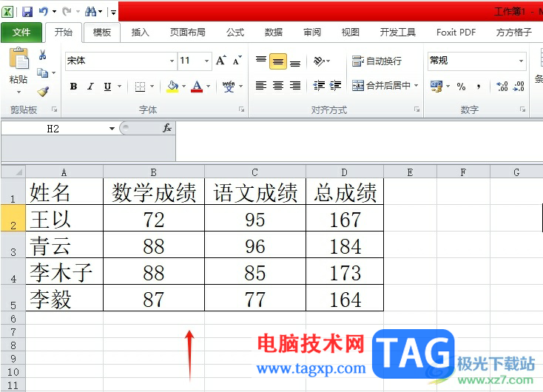Click the fill color bucket icon

(x=172, y=87)
